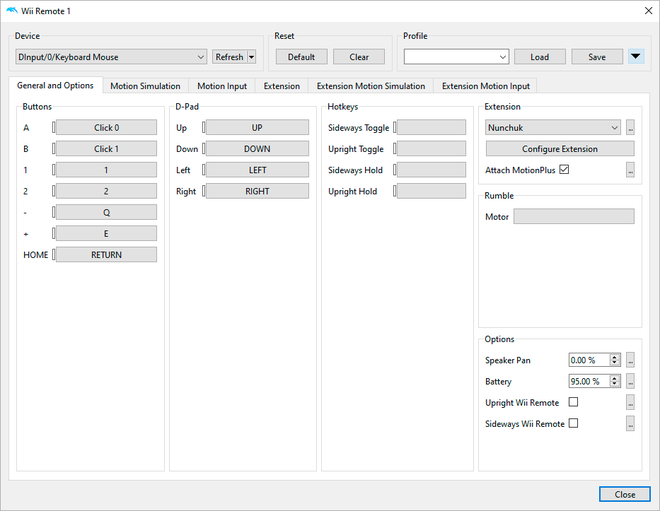Click the Sideways Toggle hotkey field

pos(431,128)
